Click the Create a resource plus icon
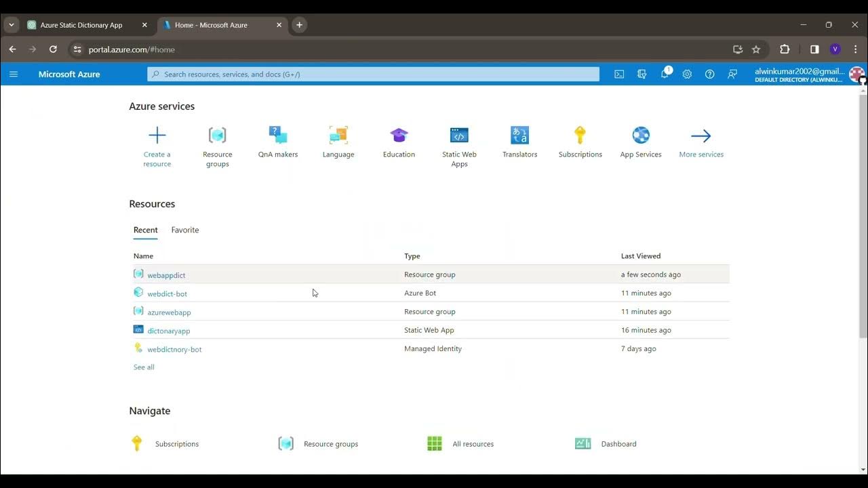 tap(157, 136)
